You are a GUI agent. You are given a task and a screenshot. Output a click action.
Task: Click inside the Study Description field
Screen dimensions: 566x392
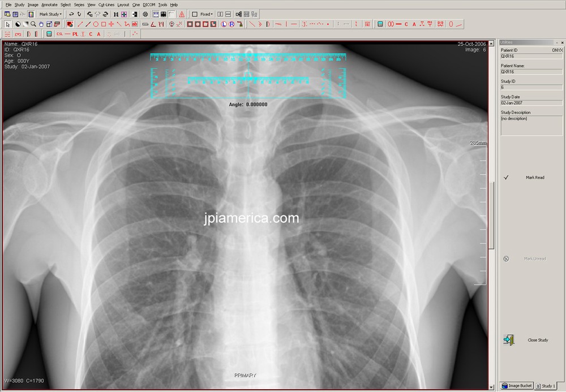[x=531, y=124]
